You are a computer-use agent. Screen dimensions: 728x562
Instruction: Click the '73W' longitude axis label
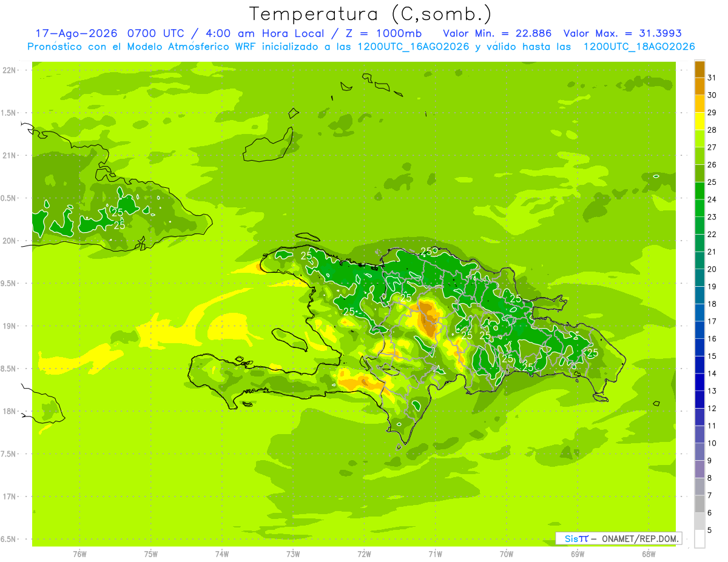point(293,554)
